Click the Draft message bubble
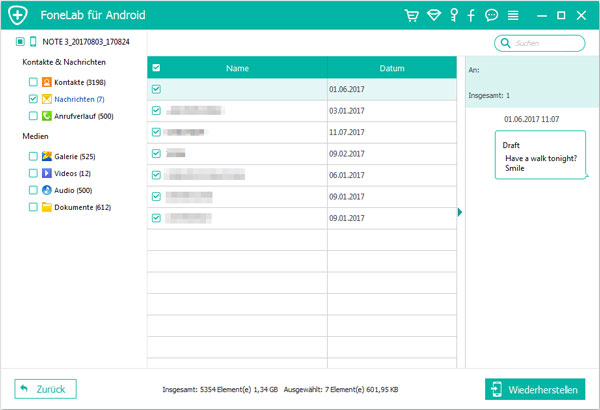Image resolution: width=600 pixels, height=410 pixels. pos(540,155)
